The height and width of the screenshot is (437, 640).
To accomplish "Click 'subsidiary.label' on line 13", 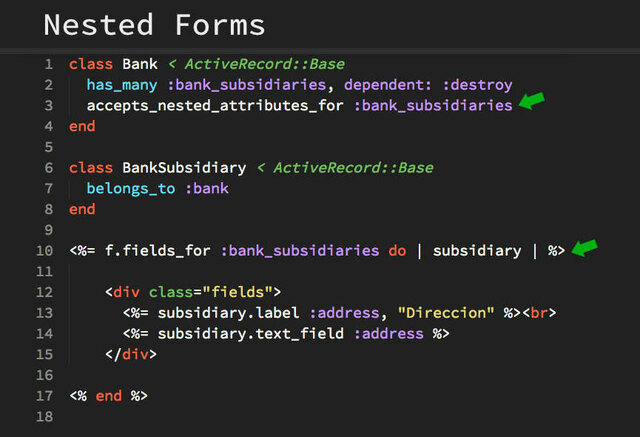I will (x=228, y=313).
